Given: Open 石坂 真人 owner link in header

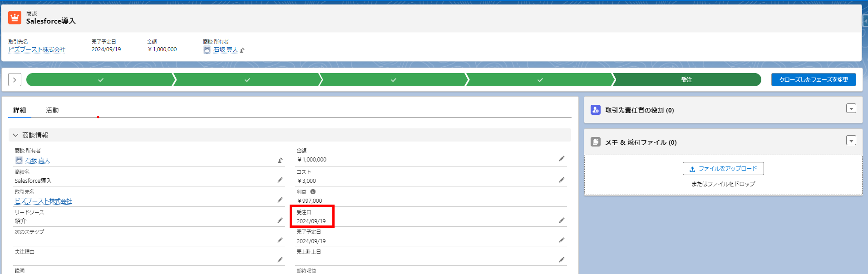Looking at the screenshot, I should tap(226, 50).
